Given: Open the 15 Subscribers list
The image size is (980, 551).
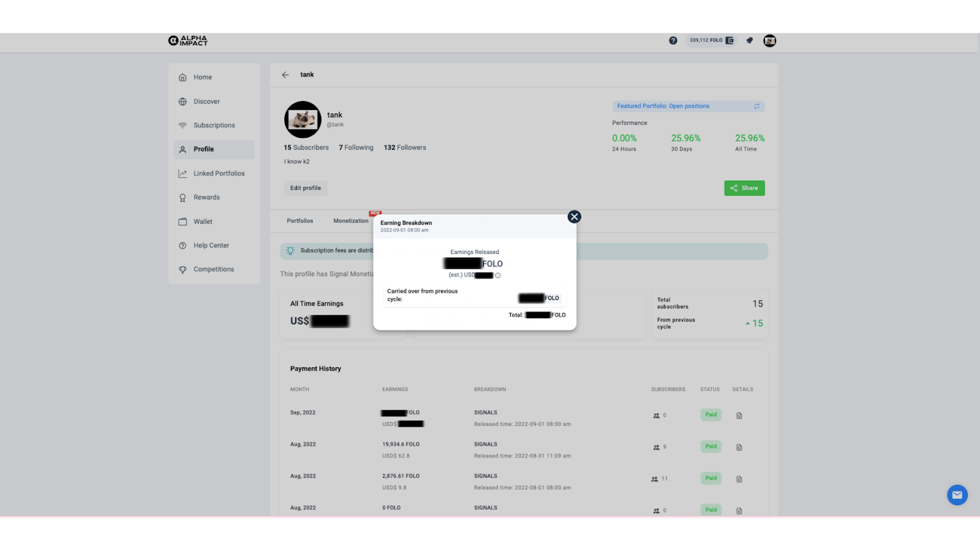Looking at the screenshot, I should click(306, 148).
